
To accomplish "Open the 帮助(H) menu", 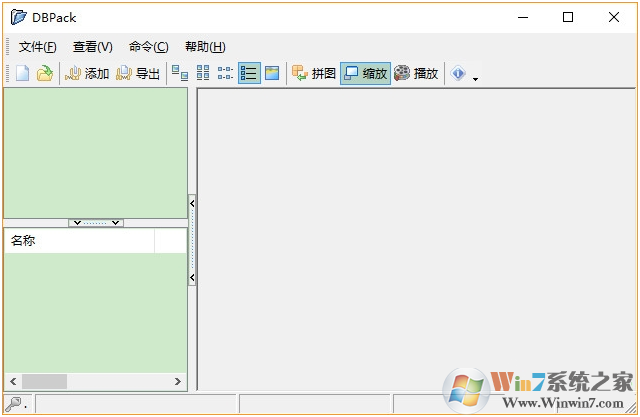I will click(205, 46).
